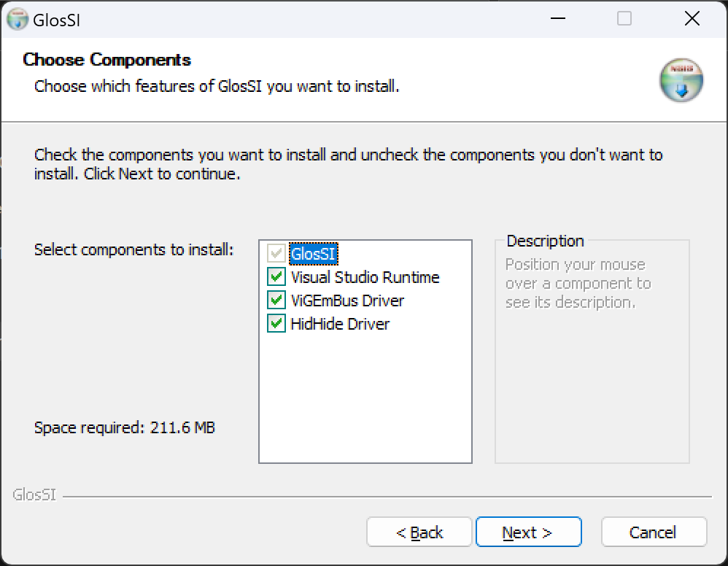This screenshot has height=566, width=728.
Task: Click the Space required: 211.6 MB text
Action: pos(125,427)
